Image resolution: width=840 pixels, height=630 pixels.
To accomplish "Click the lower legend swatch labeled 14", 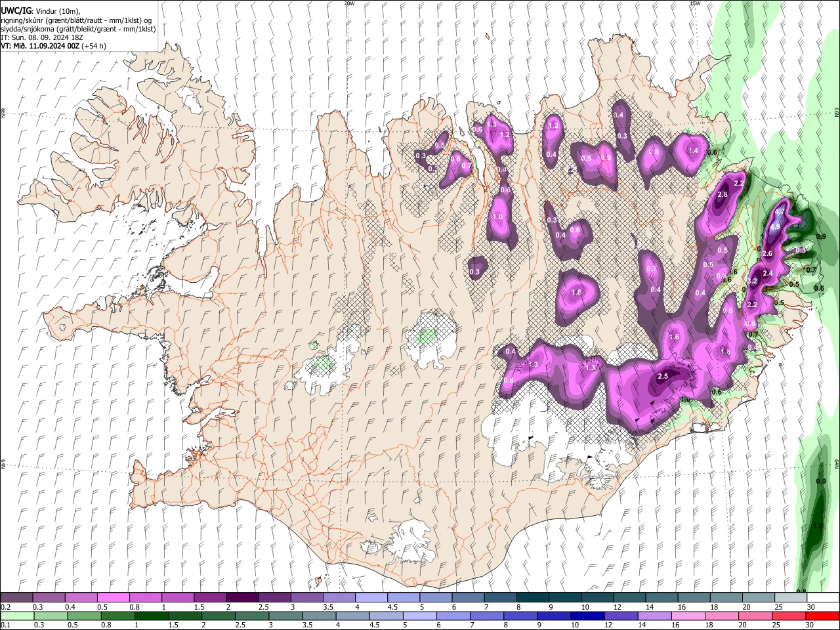I will pos(654,616).
